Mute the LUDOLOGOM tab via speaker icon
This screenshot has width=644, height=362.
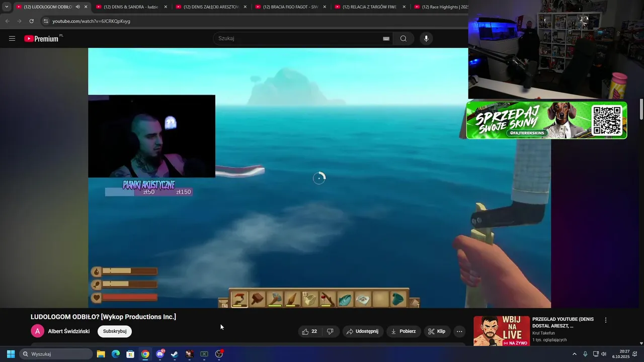click(77, 7)
